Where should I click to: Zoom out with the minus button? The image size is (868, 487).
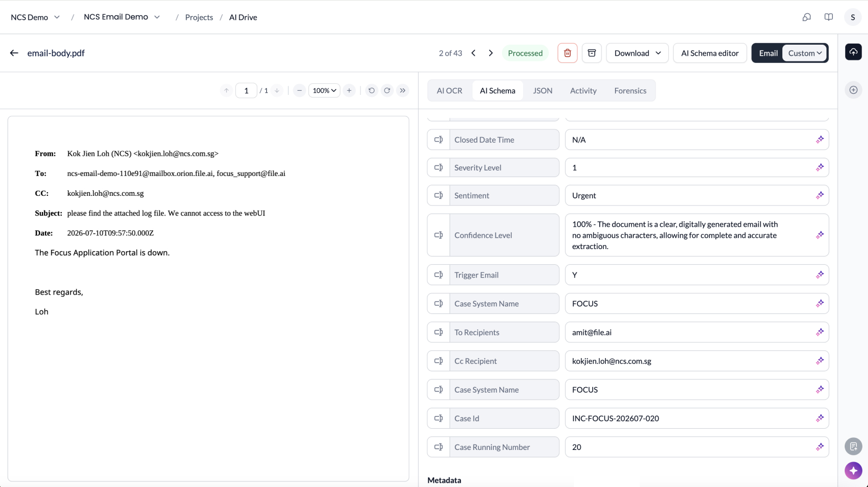300,90
